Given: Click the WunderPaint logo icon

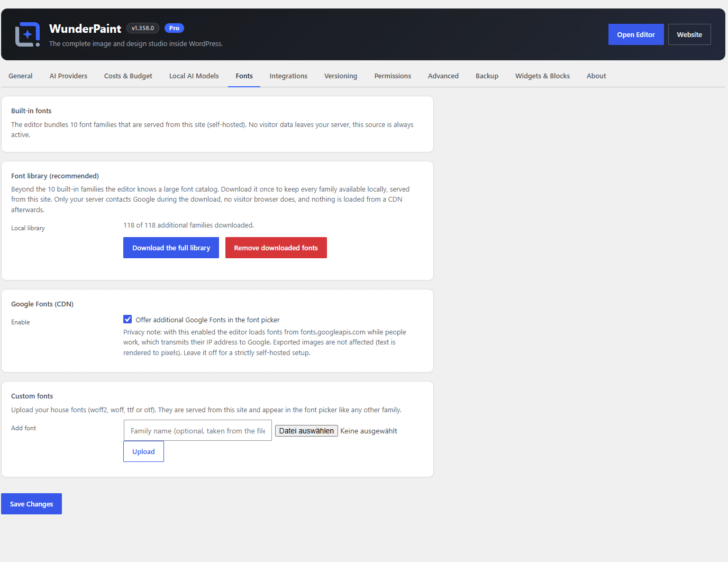Looking at the screenshot, I should tap(28, 34).
